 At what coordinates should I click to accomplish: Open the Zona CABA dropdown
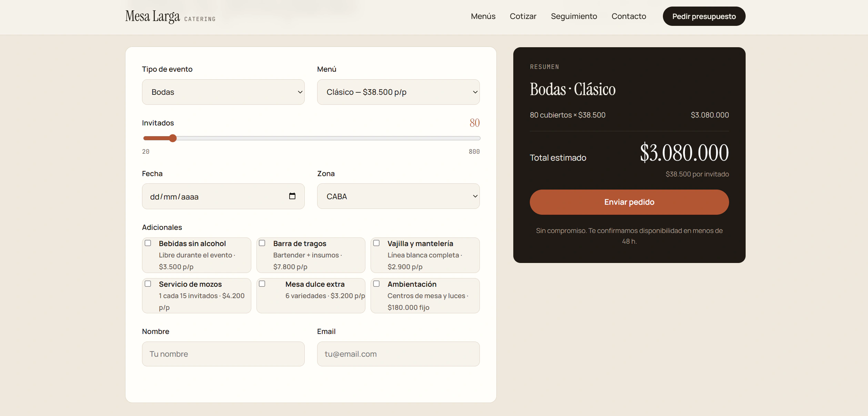pos(398,196)
